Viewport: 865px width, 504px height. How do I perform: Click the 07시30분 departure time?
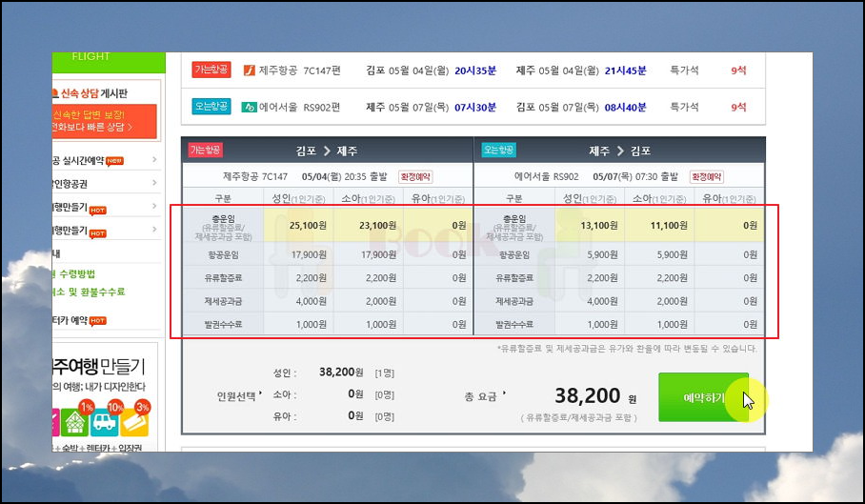475,107
